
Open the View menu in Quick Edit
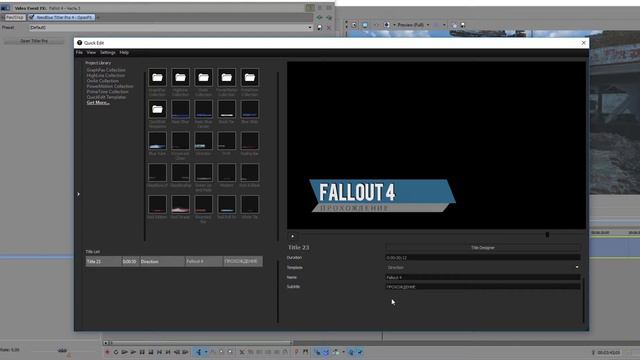tap(91, 53)
